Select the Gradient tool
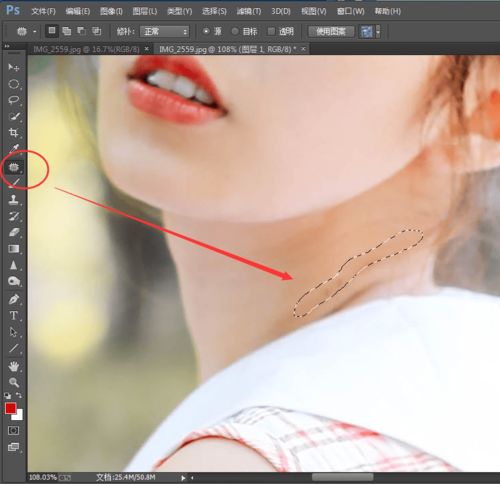The height and width of the screenshot is (484, 500). 14,249
